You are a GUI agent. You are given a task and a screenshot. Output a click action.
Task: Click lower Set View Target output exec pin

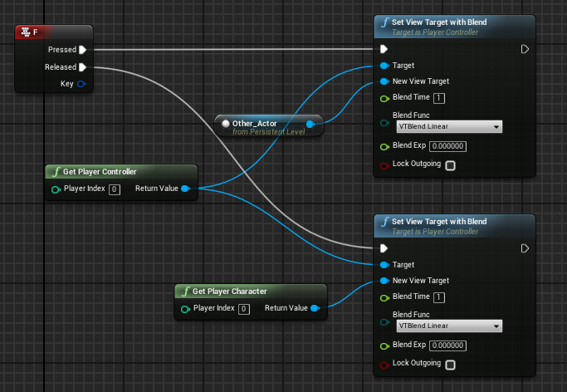525,248
